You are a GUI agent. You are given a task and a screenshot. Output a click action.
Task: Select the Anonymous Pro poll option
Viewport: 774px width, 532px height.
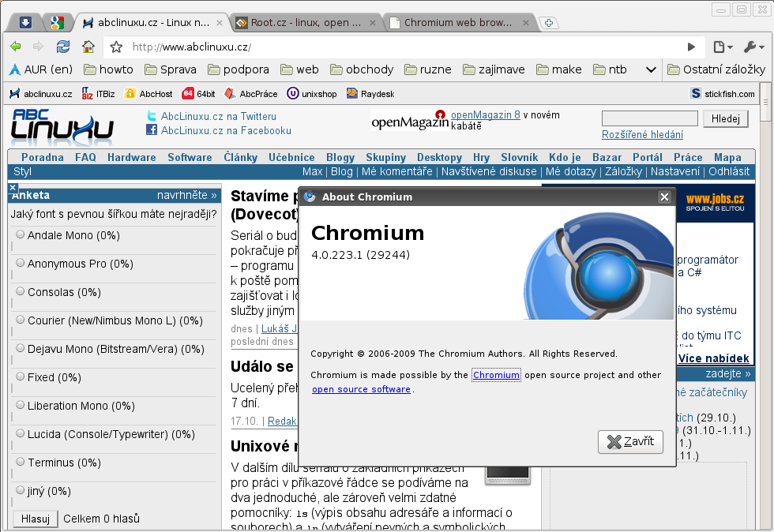tap(21, 263)
